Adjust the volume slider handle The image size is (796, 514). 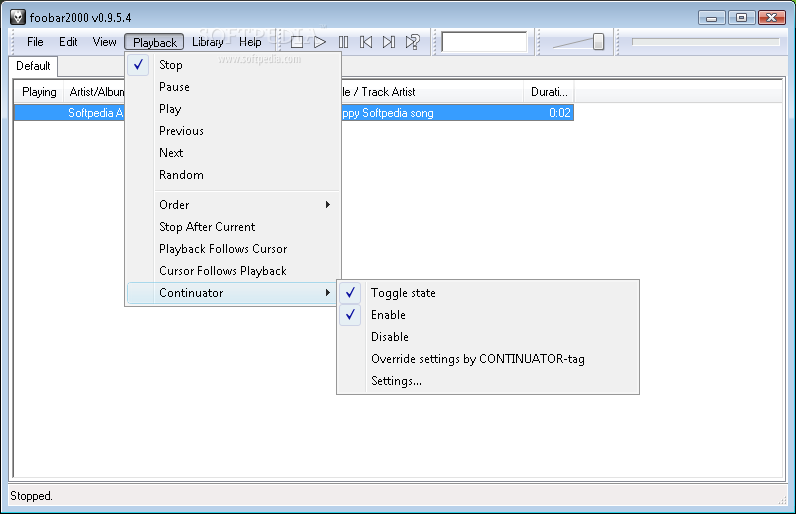click(x=598, y=42)
